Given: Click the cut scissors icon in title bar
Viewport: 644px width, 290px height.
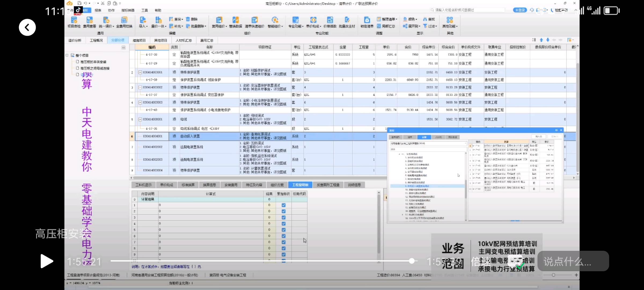Looking at the screenshot, I should point(103,3).
